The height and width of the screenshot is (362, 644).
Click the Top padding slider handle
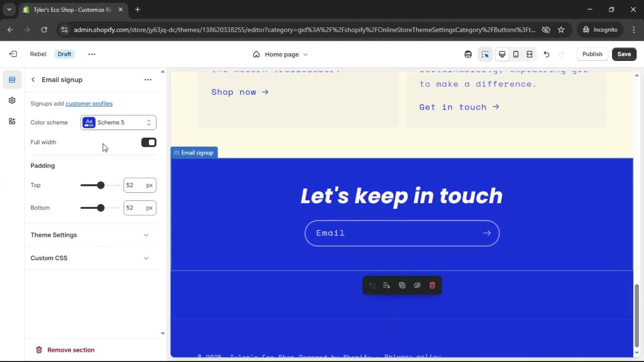pos(101,185)
